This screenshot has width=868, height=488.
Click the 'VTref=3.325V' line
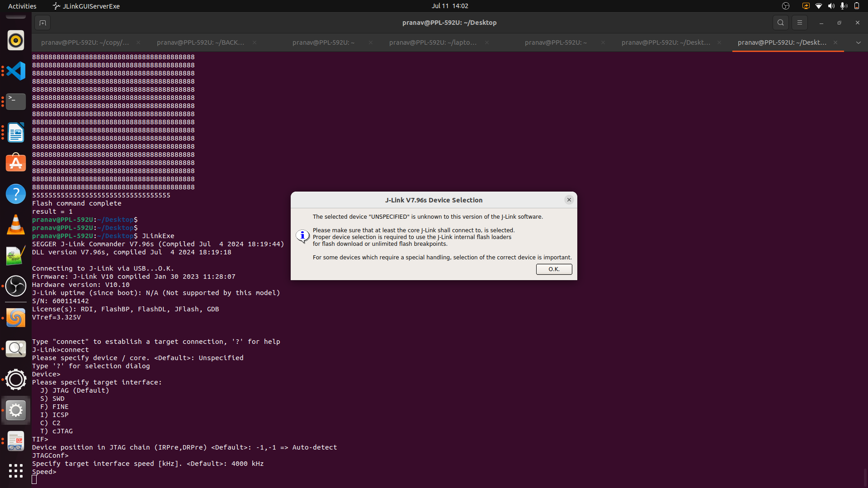[57, 317]
